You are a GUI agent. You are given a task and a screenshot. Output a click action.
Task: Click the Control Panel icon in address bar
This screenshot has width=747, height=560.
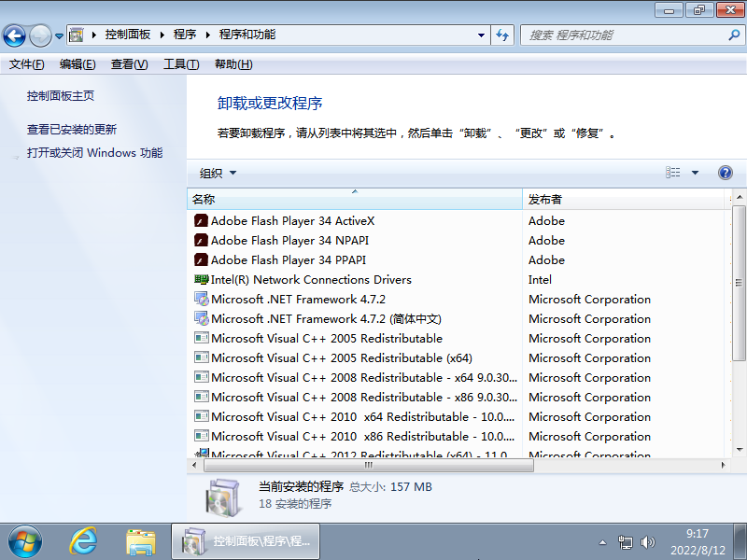(x=77, y=35)
